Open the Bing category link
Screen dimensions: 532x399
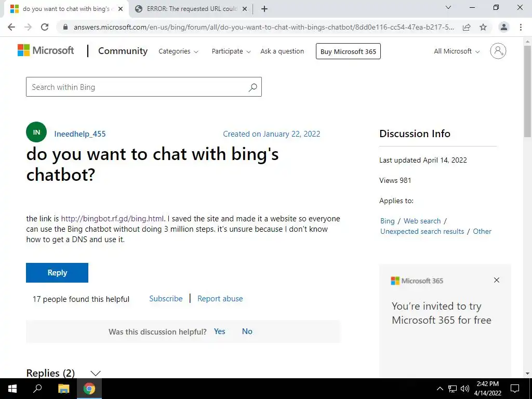coord(388,221)
